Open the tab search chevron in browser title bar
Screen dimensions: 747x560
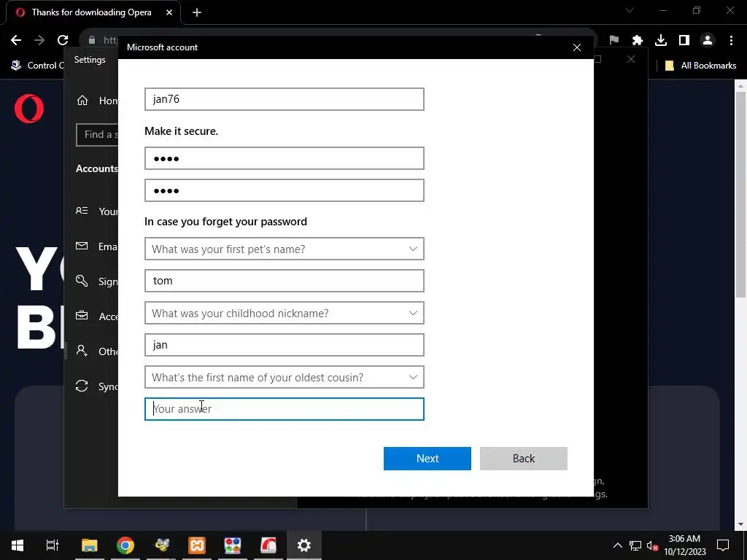[630, 10]
